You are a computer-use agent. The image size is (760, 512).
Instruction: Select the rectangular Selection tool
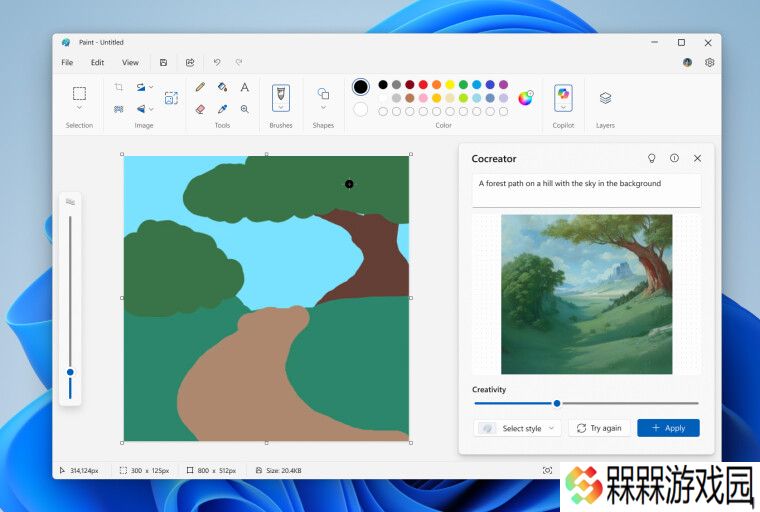coord(79,93)
